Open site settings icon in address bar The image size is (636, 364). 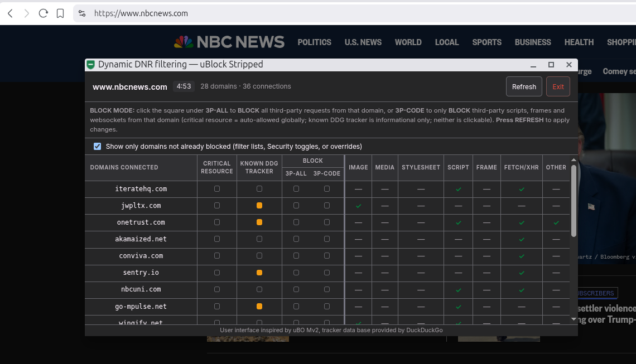click(82, 13)
